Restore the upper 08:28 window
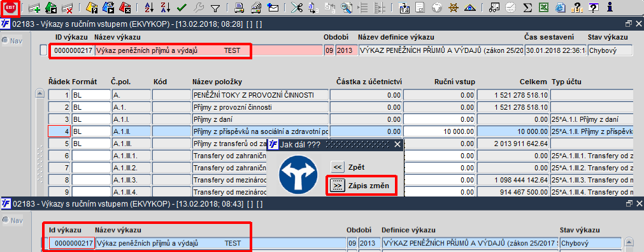Viewport: 644px width, 252px height. [x=628, y=24]
